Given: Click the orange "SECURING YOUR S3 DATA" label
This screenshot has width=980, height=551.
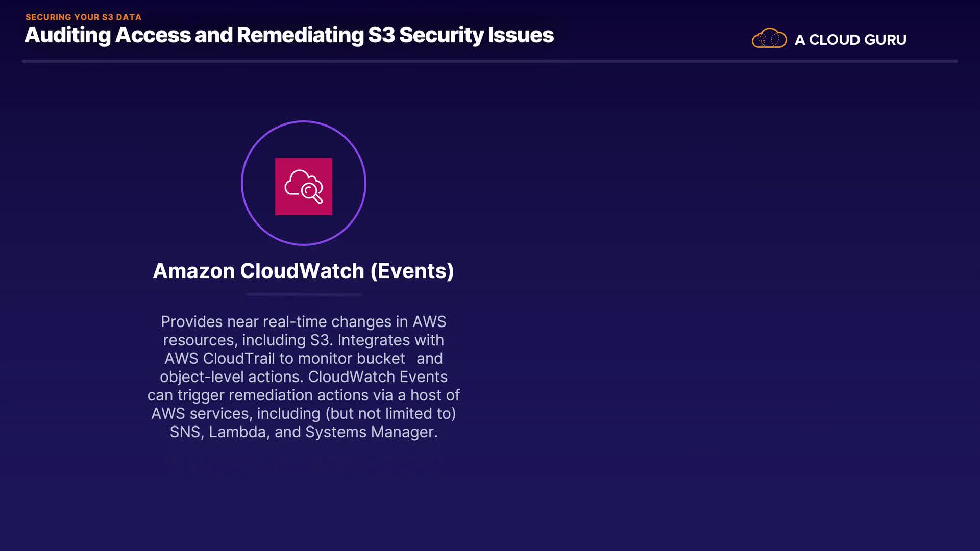Looking at the screenshot, I should click(x=83, y=17).
